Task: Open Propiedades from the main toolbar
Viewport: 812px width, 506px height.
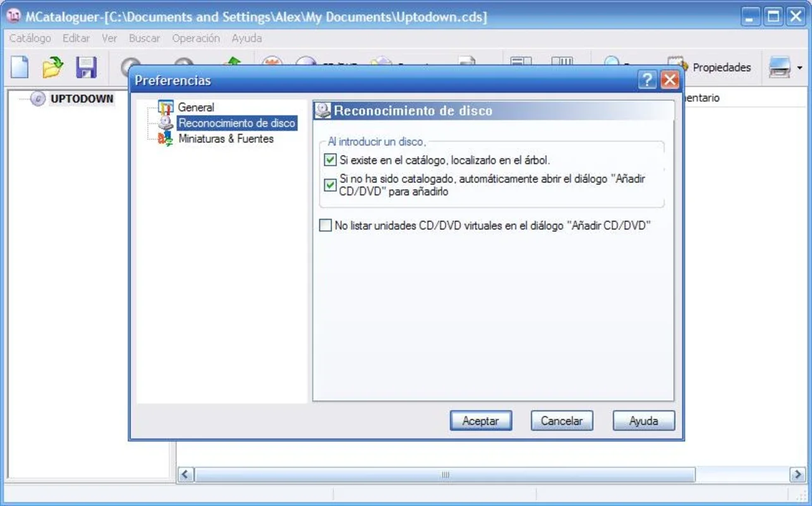Action: pyautogui.click(x=709, y=67)
